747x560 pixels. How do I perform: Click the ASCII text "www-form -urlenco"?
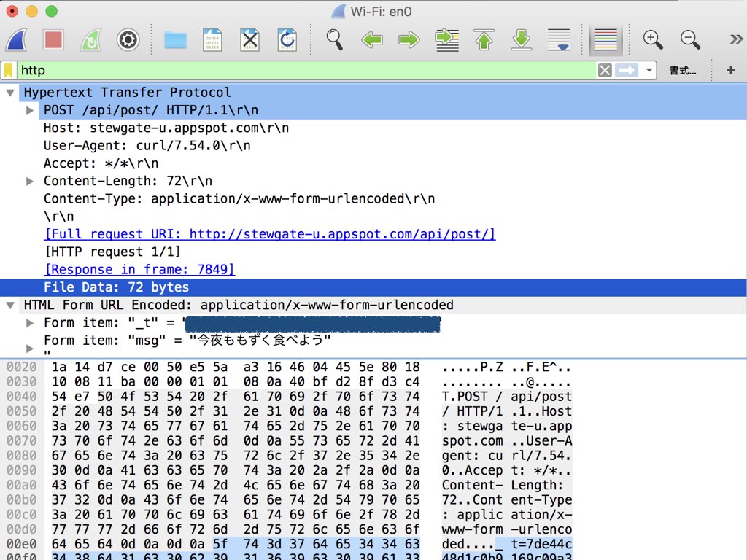[x=507, y=529]
